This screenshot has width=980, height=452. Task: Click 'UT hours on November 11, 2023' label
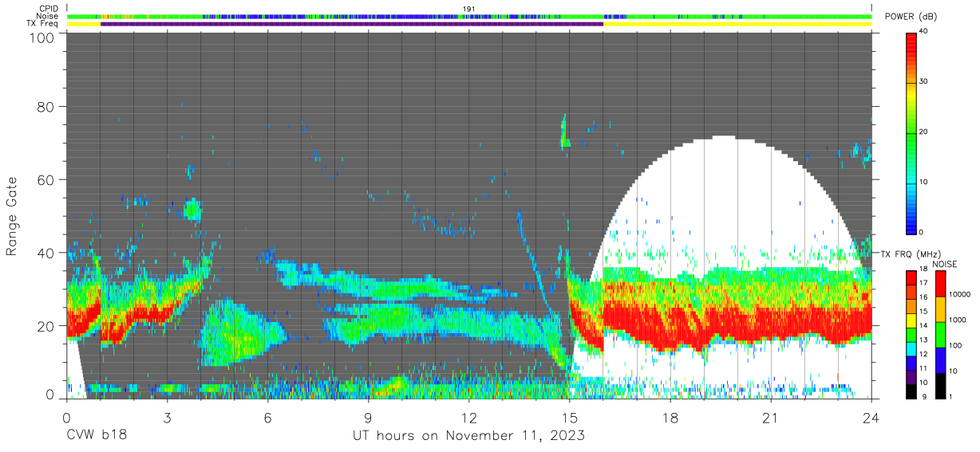click(x=469, y=436)
